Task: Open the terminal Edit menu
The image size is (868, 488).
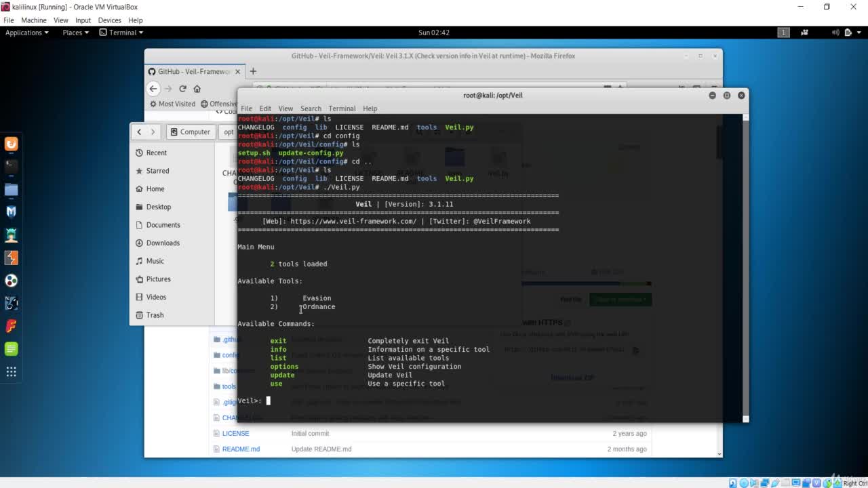Action: pyautogui.click(x=265, y=108)
